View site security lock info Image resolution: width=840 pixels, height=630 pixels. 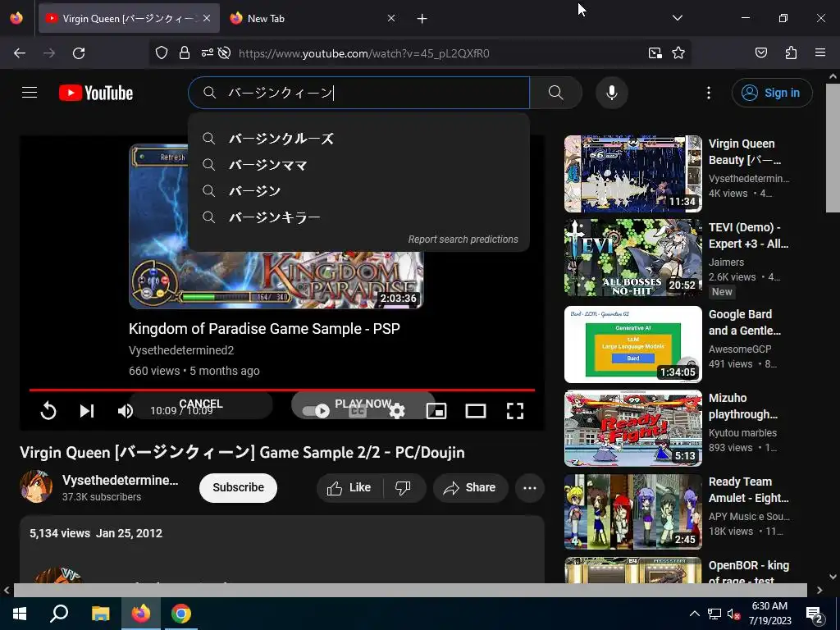pyautogui.click(x=185, y=53)
